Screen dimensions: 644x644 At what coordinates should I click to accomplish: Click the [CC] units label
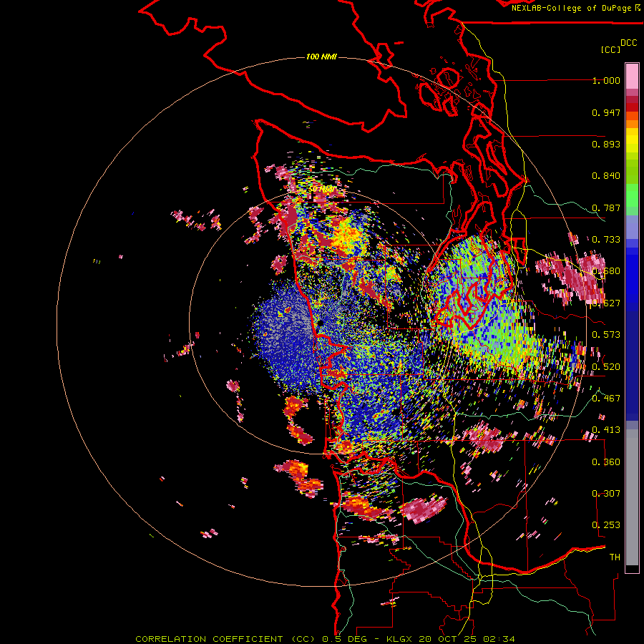coord(611,49)
